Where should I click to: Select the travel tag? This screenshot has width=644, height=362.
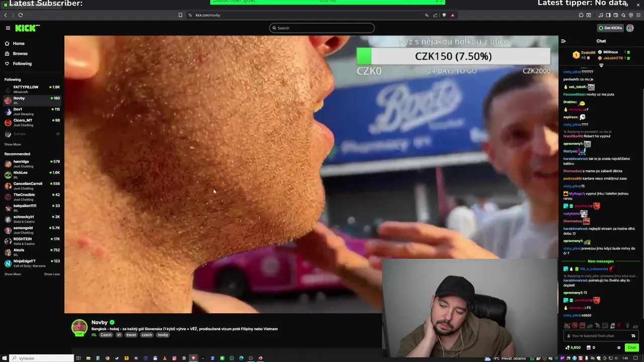(x=131, y=335)
